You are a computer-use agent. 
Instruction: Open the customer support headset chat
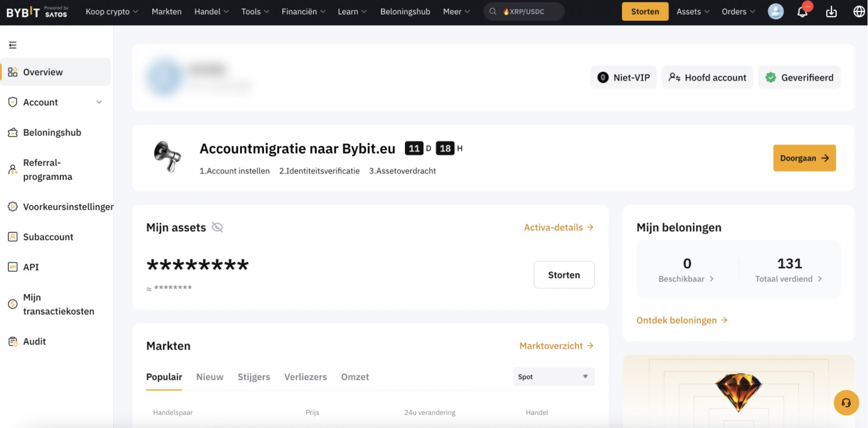[846, 403]
